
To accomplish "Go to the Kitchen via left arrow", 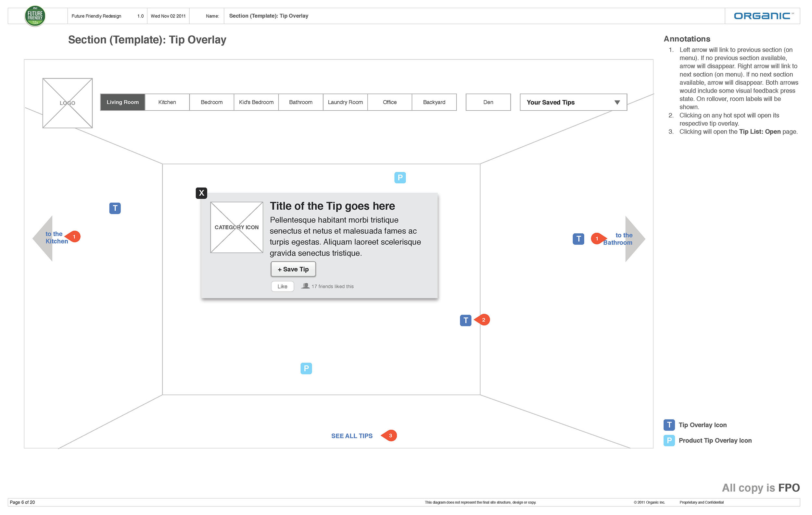I will pyautogui.click(x=43, y=239).
